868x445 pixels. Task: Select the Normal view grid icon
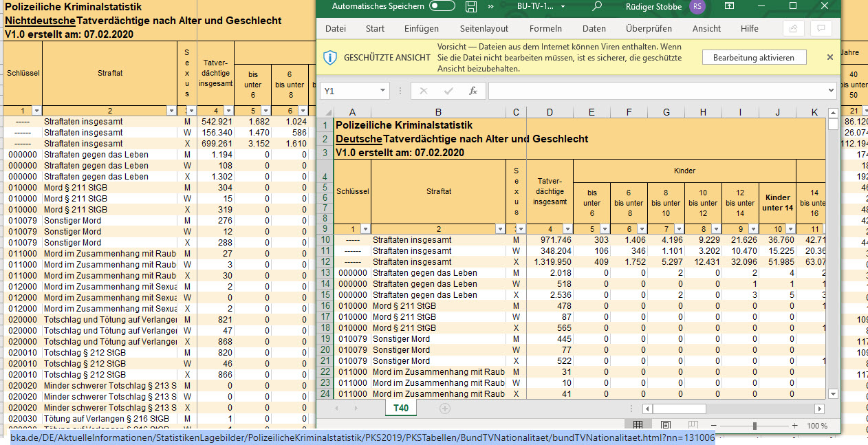click(638, 426)
